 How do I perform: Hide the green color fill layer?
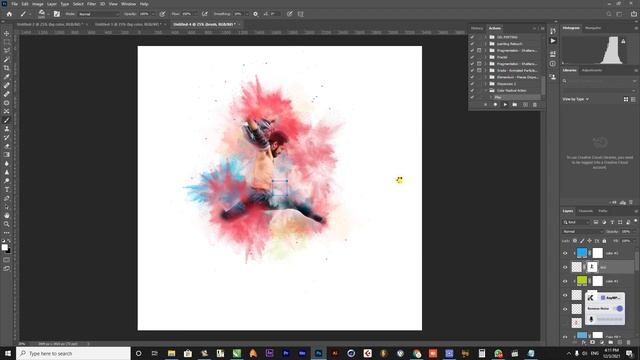565,281
